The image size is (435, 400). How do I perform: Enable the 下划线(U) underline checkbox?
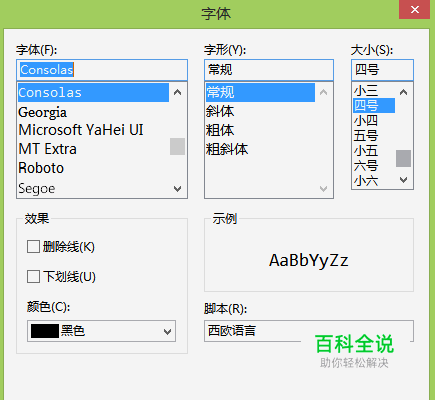[33, 277]
